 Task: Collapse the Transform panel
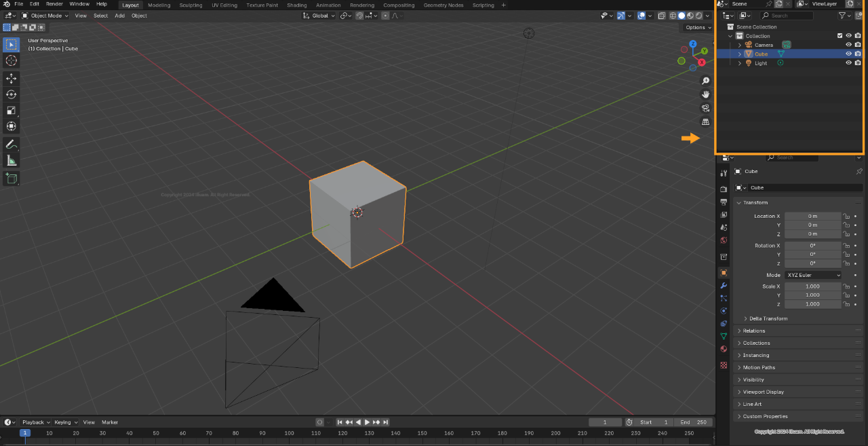tap(739, 202)
